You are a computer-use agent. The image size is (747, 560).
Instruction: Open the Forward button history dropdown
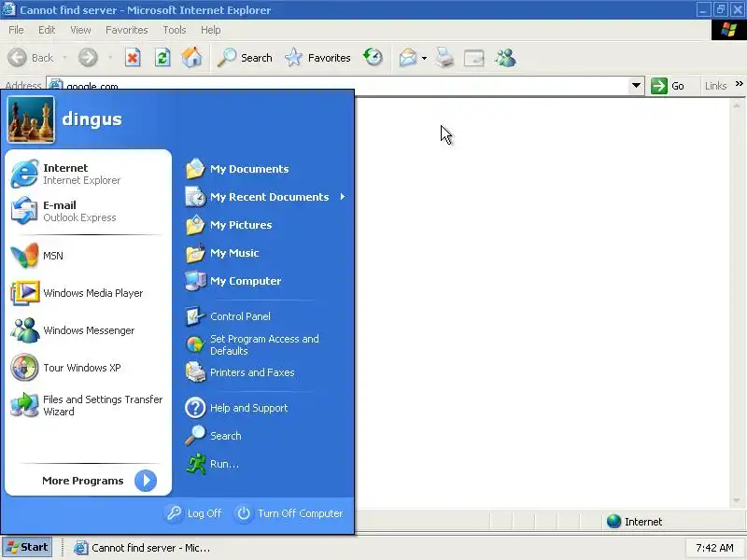pyautogui.click(x=110, y=58)
